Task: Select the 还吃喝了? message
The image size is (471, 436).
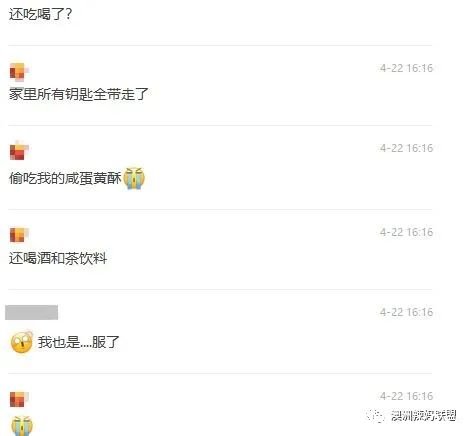Action: 40,14
